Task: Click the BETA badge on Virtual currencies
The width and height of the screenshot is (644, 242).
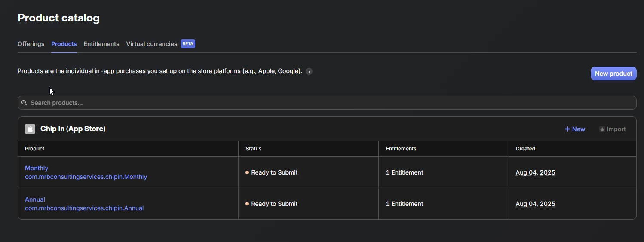Action: pos(188,44)
